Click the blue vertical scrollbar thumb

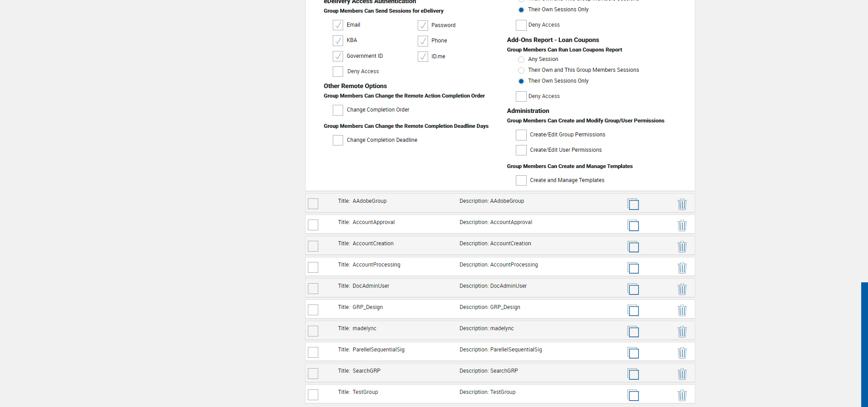point(864,344)
